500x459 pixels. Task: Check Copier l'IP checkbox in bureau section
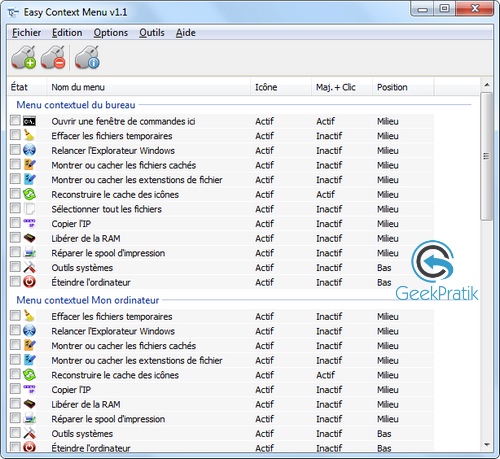(15, 223)
